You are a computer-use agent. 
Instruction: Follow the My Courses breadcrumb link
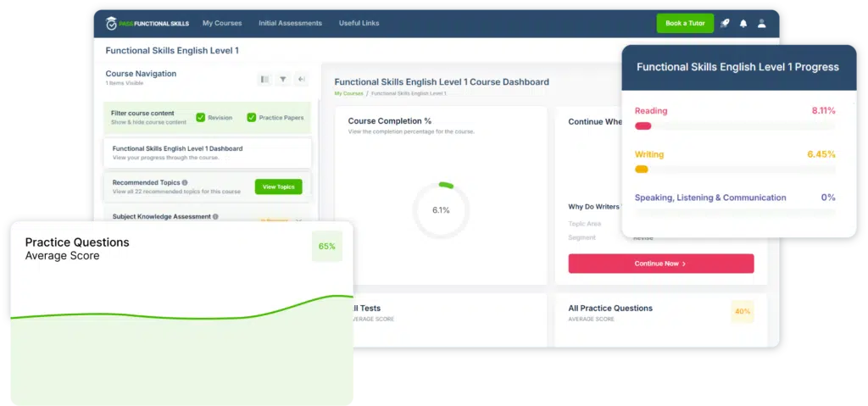(x=348, y=93)
